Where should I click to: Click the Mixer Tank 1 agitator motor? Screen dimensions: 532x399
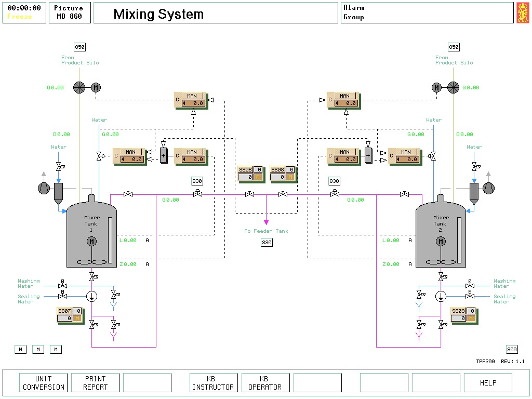click(x=91, y=241)
